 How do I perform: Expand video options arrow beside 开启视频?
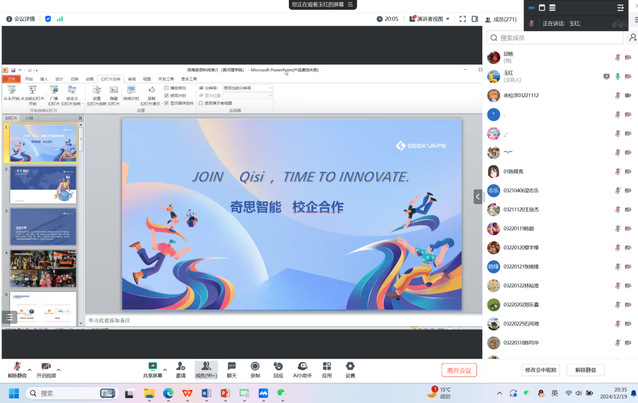pos(59,370)
